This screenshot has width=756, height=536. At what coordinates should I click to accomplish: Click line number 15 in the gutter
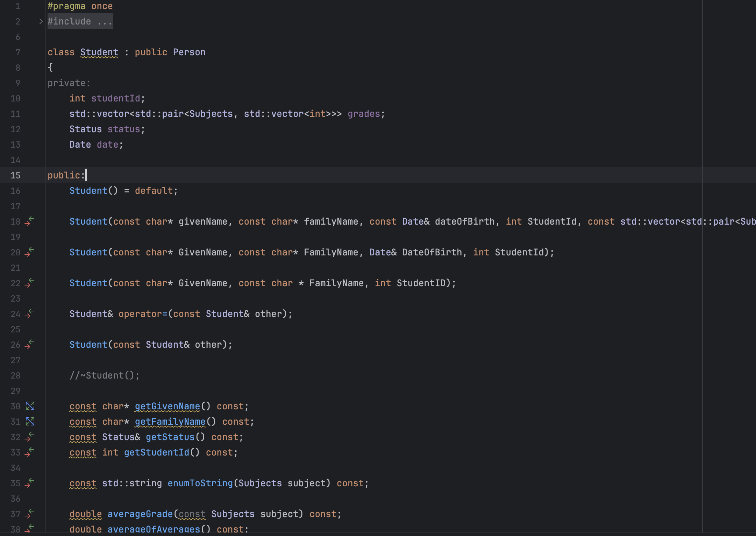coord(15,175)
